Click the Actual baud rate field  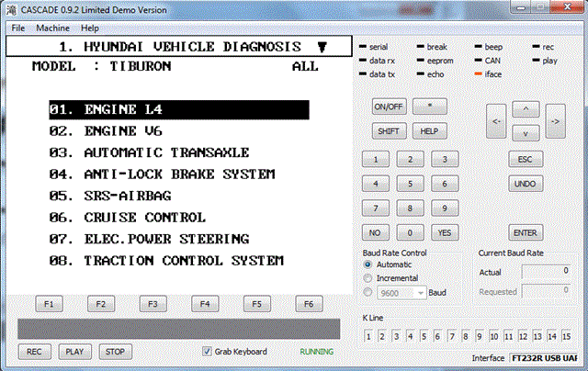coord(547,271)
